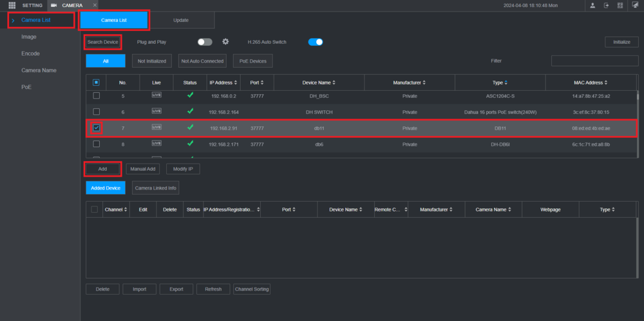
Task: Click the Channel Sorting button
Action: [252, 289]
